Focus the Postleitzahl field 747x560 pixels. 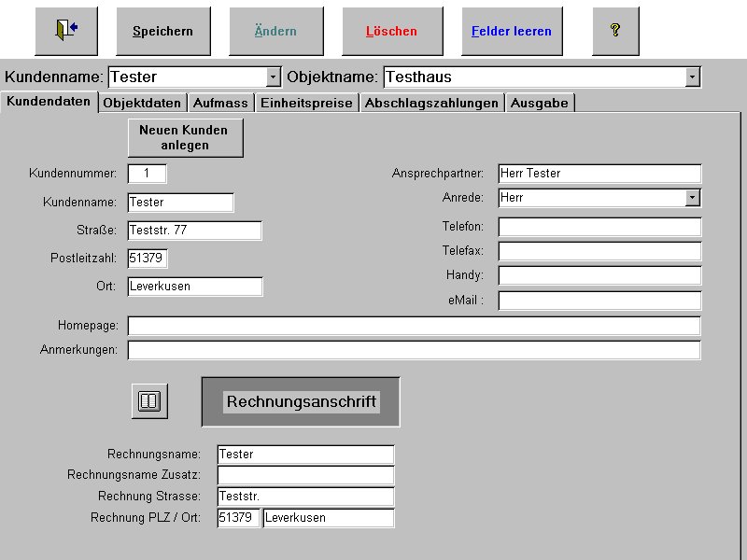click(x=148, y=259)
